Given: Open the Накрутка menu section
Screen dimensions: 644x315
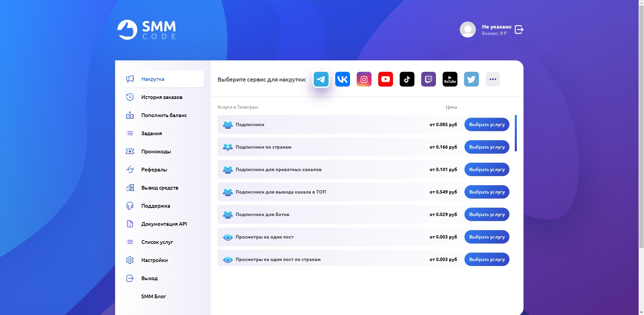Looking at the screenshot, I should coord(163,79).
